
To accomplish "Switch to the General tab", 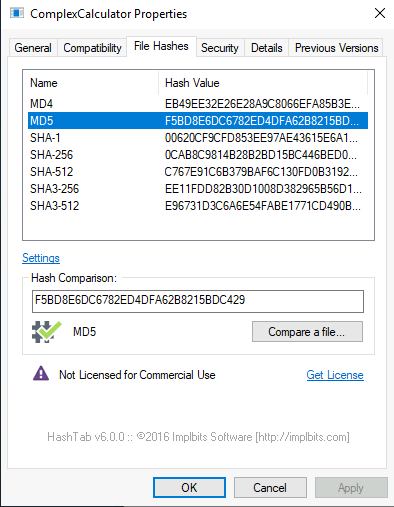I will click(33, 48).
